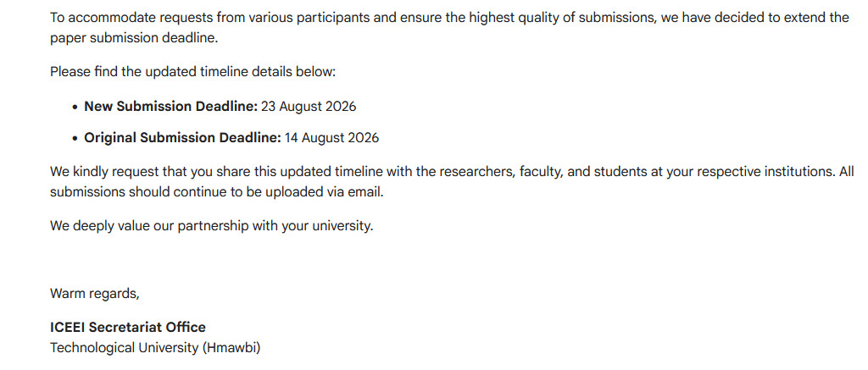868x370 pixels.
Task: Click the ICEEI Secretariat Office signature
Action: pos(128,327)
